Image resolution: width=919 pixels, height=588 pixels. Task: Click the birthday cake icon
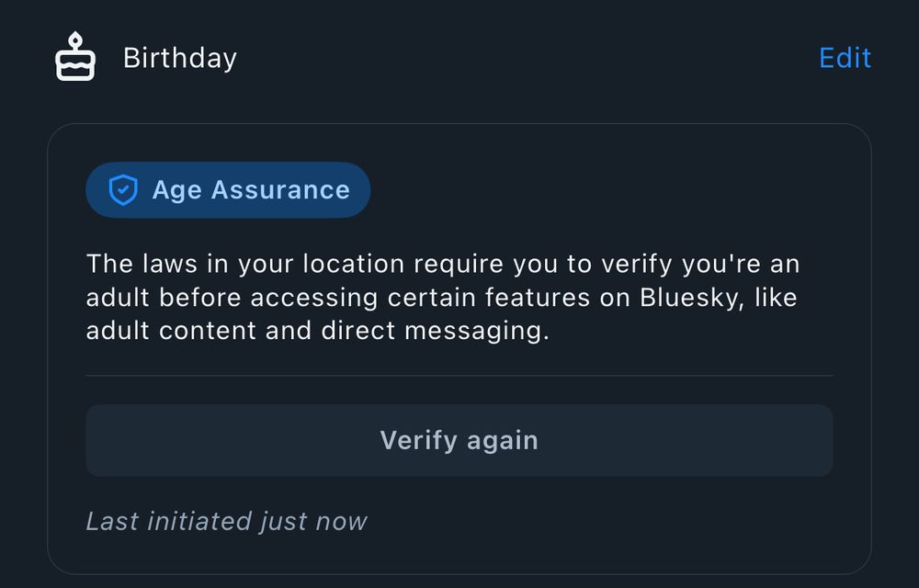click(x=75, y=57)
